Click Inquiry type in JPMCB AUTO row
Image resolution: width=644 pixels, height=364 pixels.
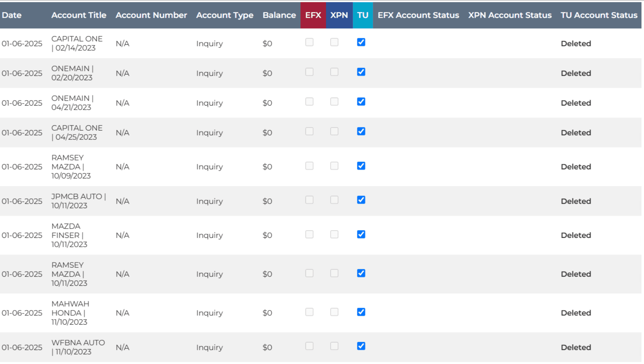(x=209, y=202)
